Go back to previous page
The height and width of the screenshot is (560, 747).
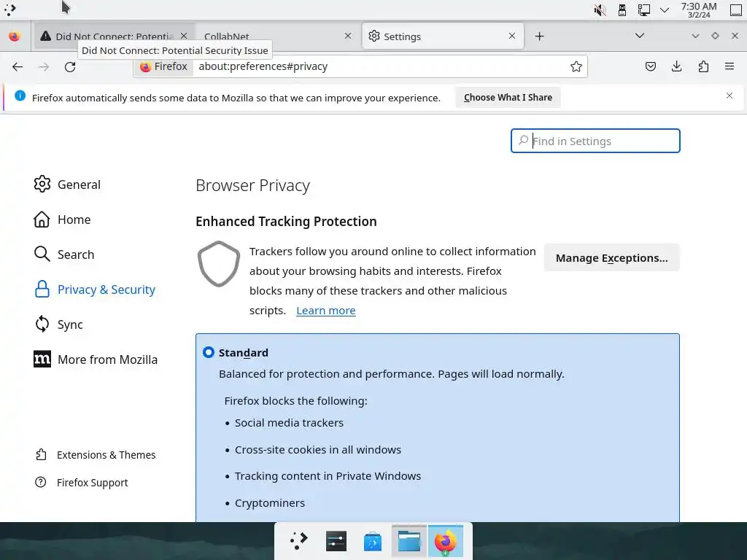(x=18, y=66)
